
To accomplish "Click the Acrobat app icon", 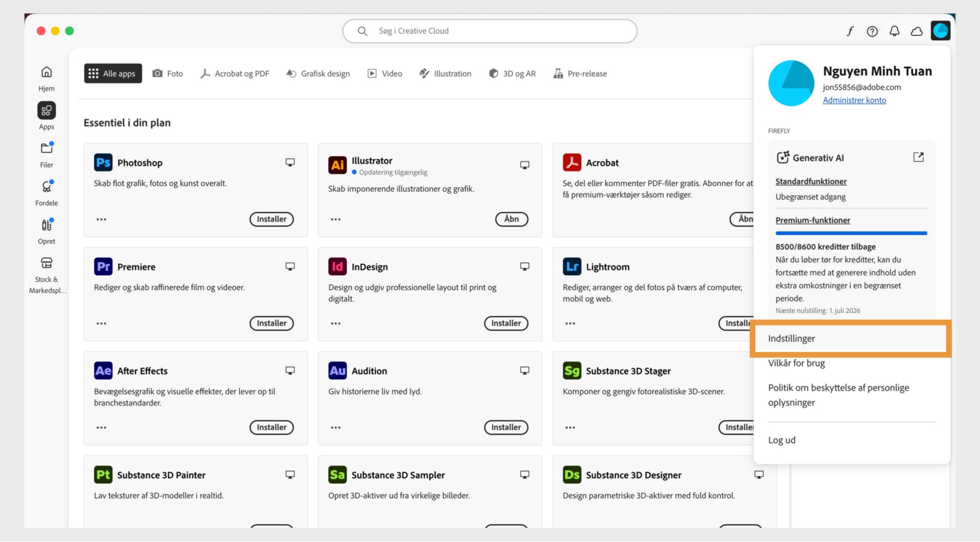I will click(572, 162).
